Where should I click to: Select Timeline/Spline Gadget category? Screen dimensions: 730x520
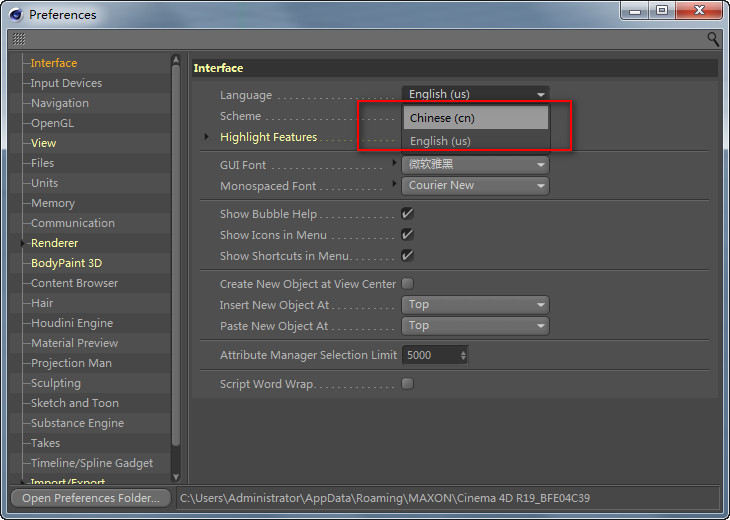coord(92,463)
